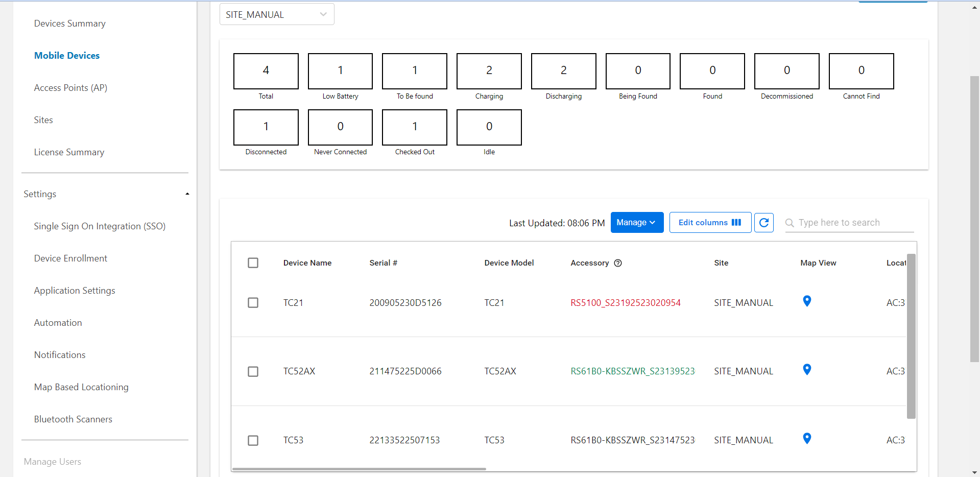This screenshot has height=477, width=980.
Task: Click accessory RS61B0-KBSSZWR_S23147523
Action: [x=633, y=440]
